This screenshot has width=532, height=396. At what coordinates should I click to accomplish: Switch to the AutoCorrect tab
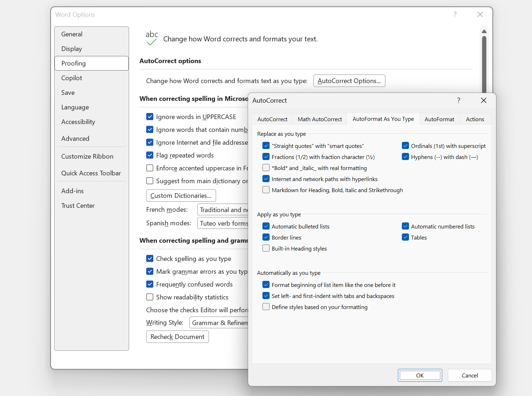(x=272, y=119)
